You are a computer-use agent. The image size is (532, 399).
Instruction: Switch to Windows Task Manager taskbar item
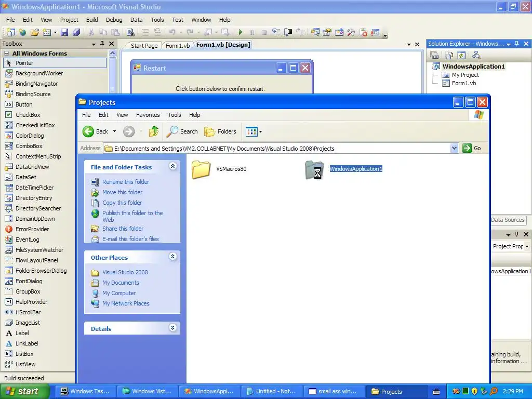click(x=86, y=391)
